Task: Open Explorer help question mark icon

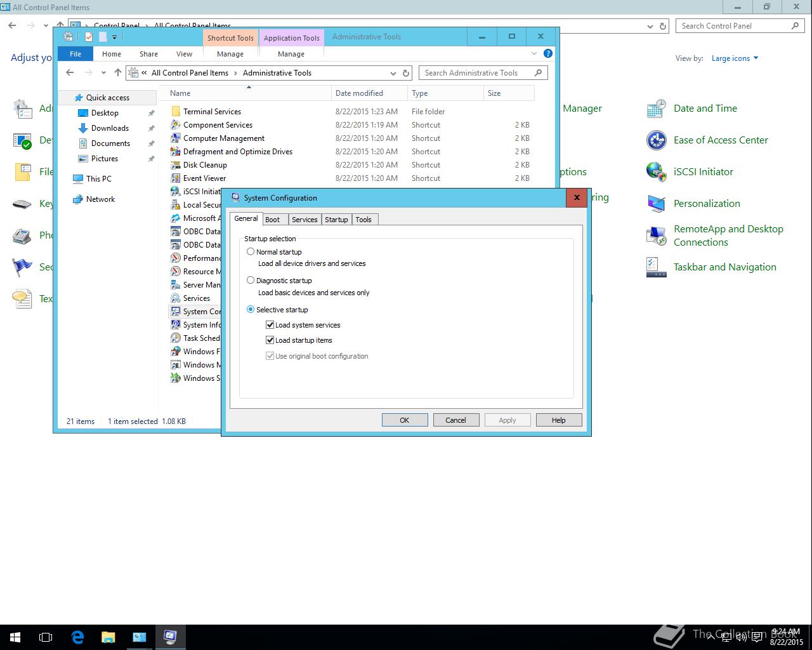Action: pyautogui.click(x=548, y=53)
